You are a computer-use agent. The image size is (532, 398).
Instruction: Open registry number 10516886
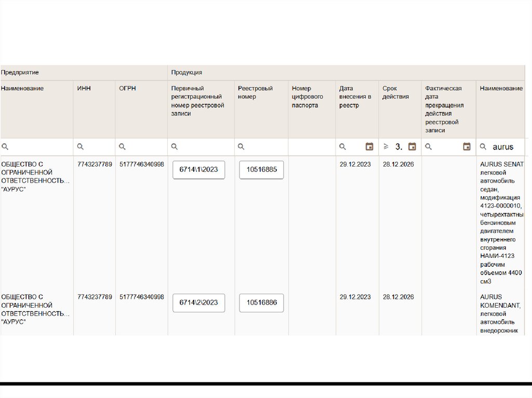(262, 303)
